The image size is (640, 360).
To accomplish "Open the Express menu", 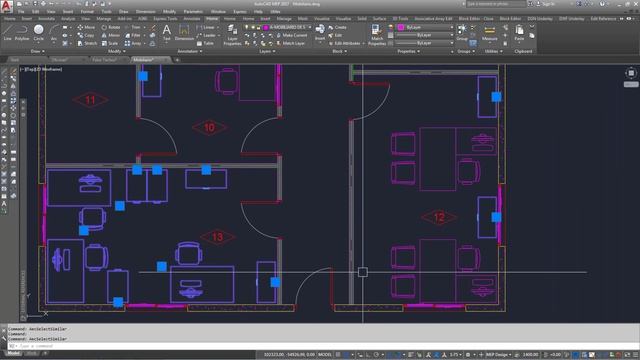I will (240, 11).
